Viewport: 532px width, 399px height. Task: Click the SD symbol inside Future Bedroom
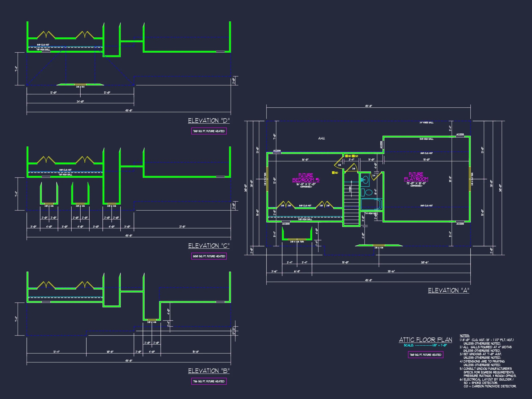[333, 173]
